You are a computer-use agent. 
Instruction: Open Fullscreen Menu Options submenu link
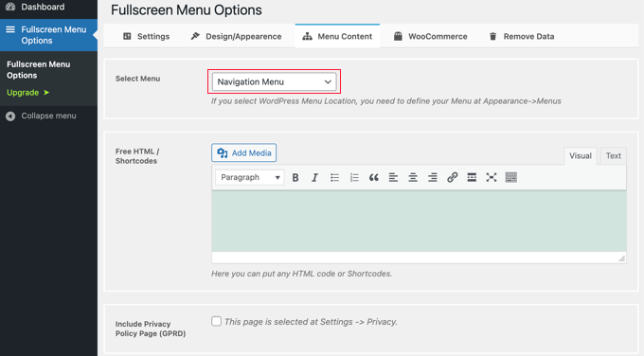point(38,70)
